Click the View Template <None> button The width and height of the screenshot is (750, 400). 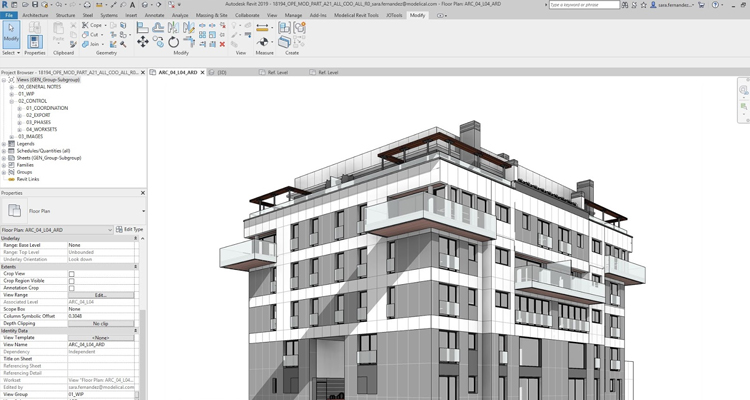(x=101, y=338)
